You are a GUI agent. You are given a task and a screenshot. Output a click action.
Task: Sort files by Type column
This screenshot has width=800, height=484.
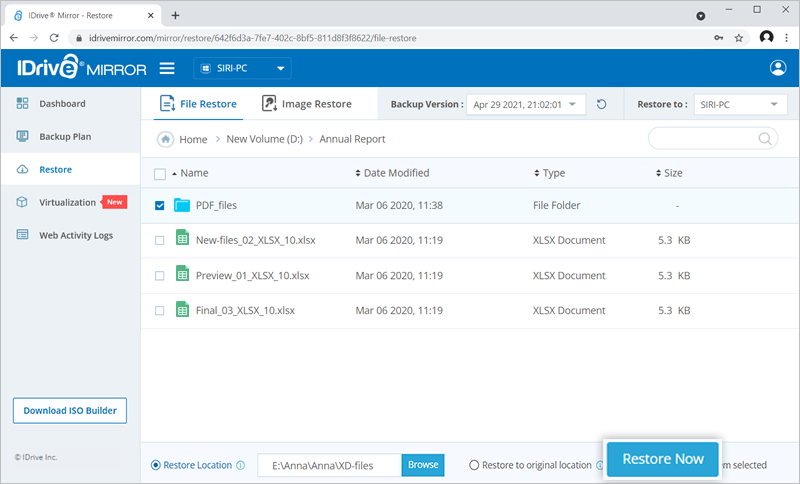coord(549,173)
